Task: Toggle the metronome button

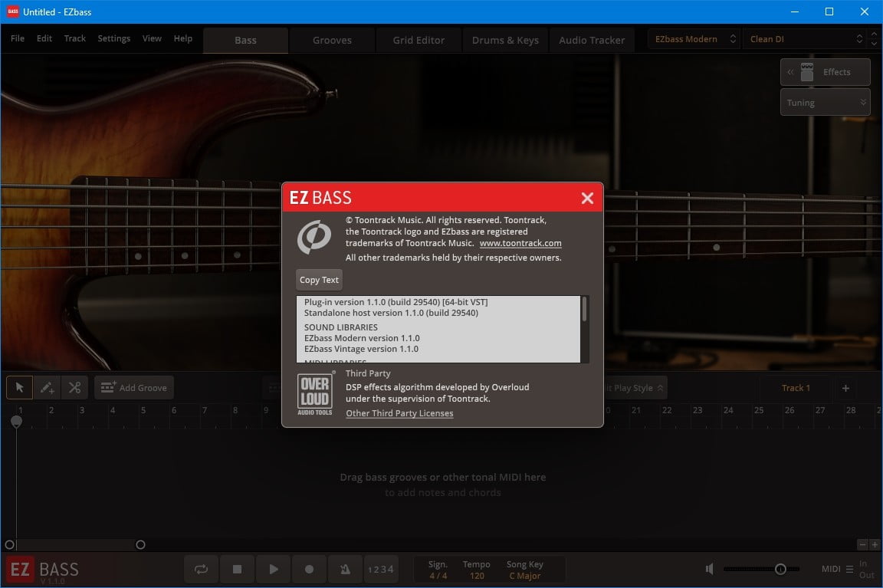Action: 345,570
